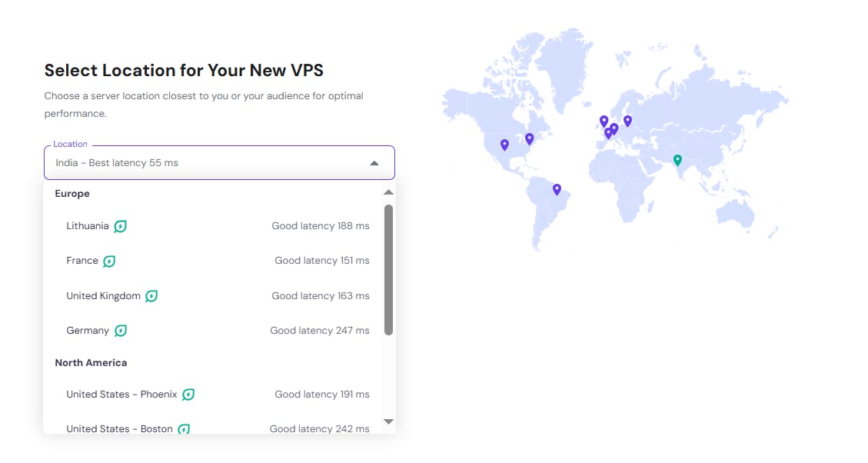Screen dimensions: 868x463
Task: Click the Boston pin on US east coast
Action: [529, 138]
